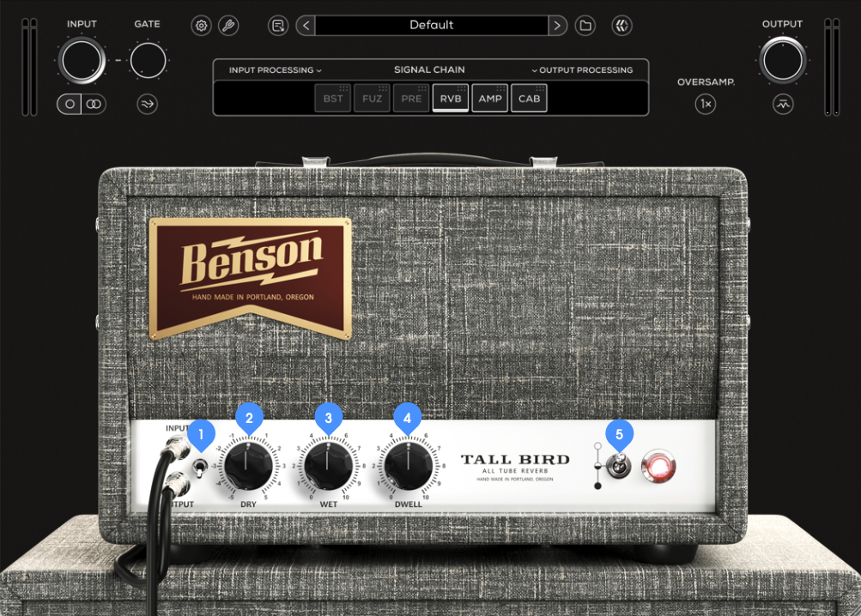Viewport: 861px width, 616px height.
Task: Open the Default preset name selector
Action: (x=431, y=26)
